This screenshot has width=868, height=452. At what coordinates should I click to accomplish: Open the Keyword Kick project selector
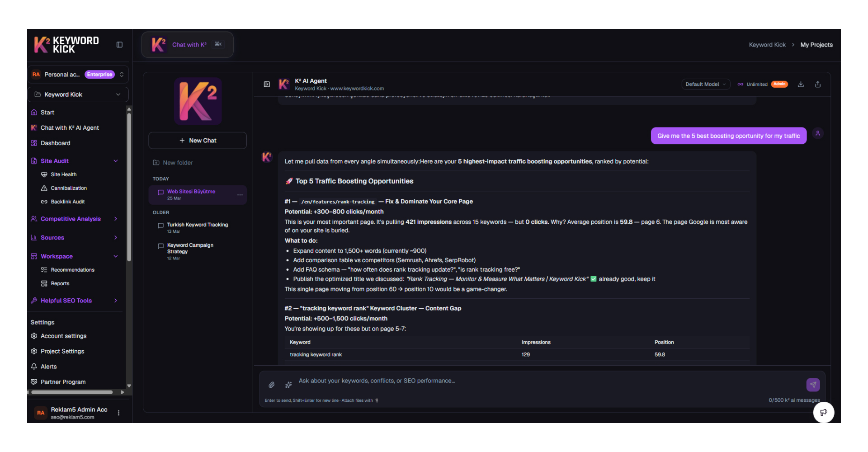coord(78,95)
